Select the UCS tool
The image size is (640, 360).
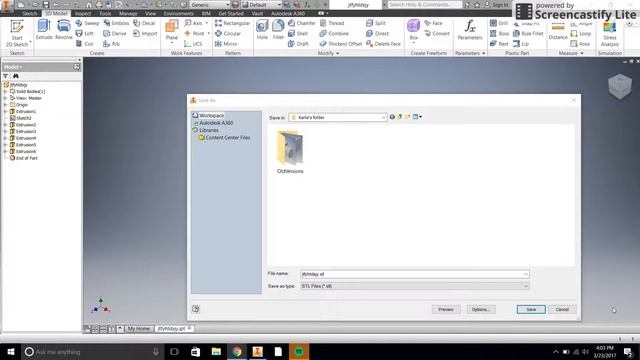tap(193, 44)
